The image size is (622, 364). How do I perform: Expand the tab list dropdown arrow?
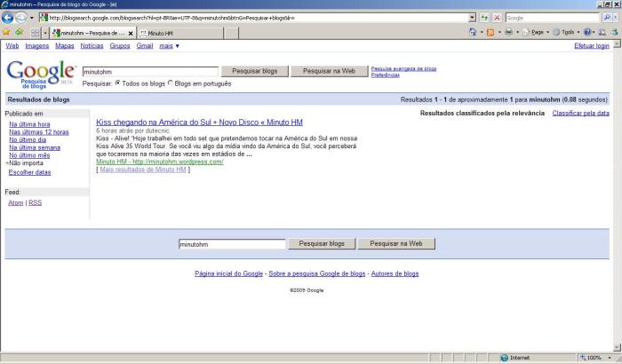[x=44, y=33]
